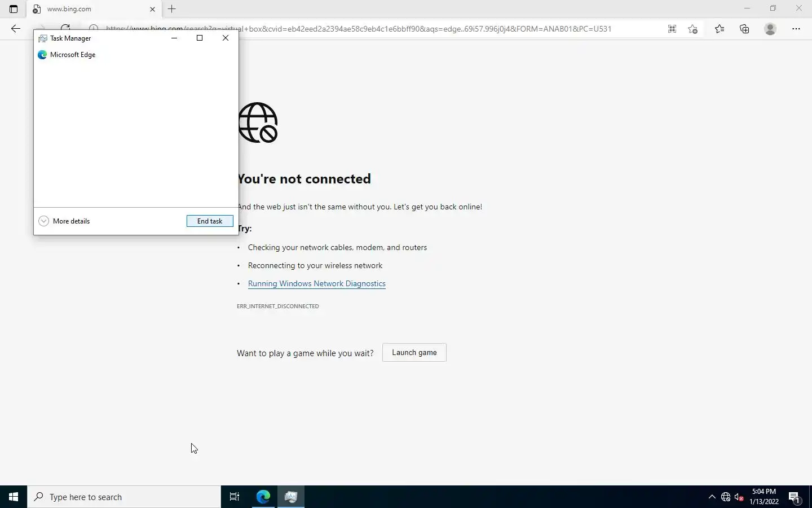
Task: Open the apps/QR icon in address bar
Action: coord(672,29)
